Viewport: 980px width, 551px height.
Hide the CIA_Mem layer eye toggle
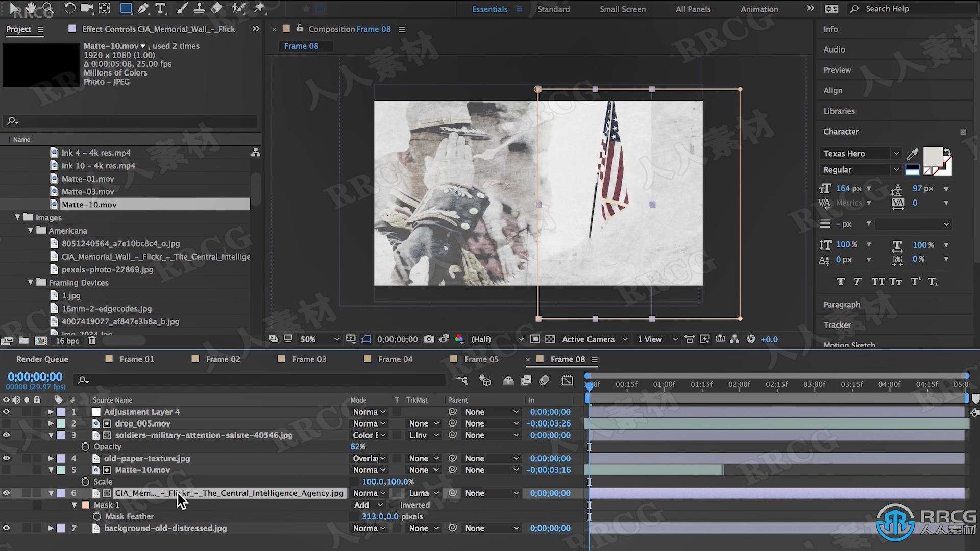6,493
